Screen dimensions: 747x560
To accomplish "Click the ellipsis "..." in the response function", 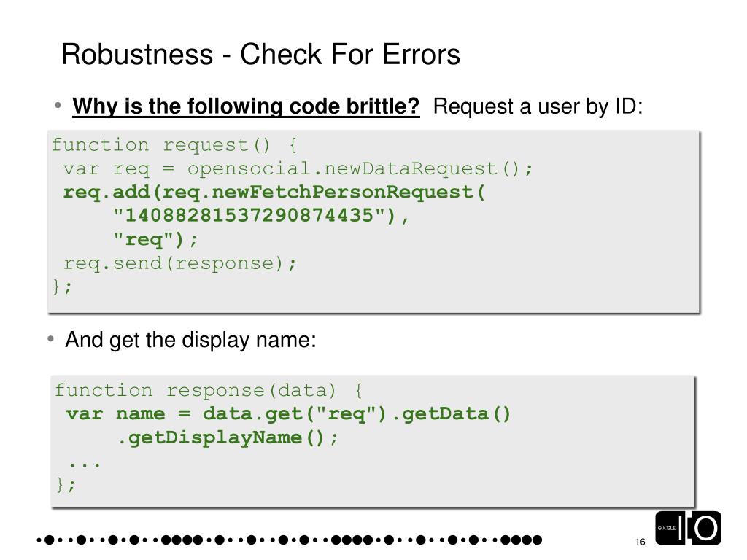I will pos(85,464).
